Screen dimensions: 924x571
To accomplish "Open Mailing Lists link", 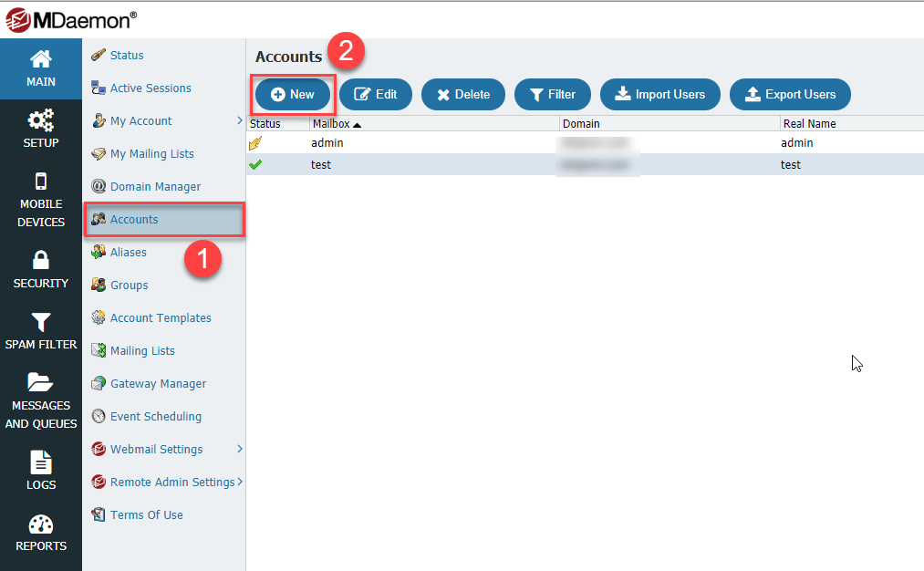I will pyautogui.click(x=142, y=350).
